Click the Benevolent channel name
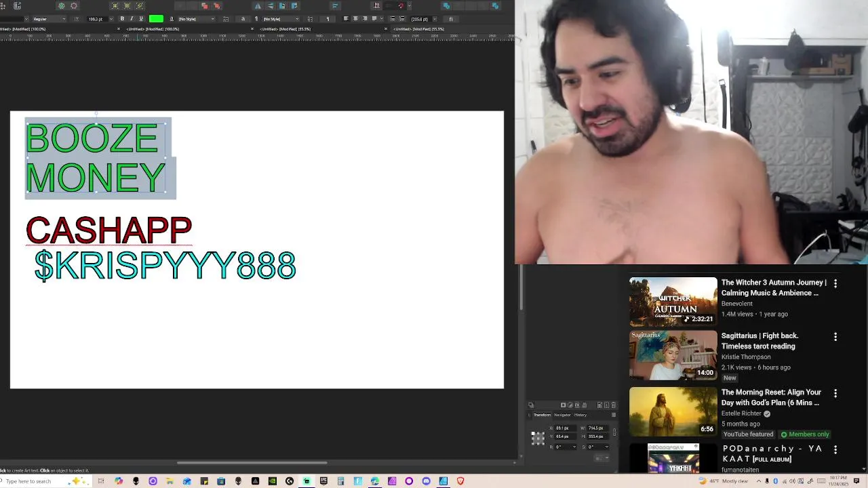Viewport: 868px width, 488px height. pyautogui.click(x=737, y=304)
